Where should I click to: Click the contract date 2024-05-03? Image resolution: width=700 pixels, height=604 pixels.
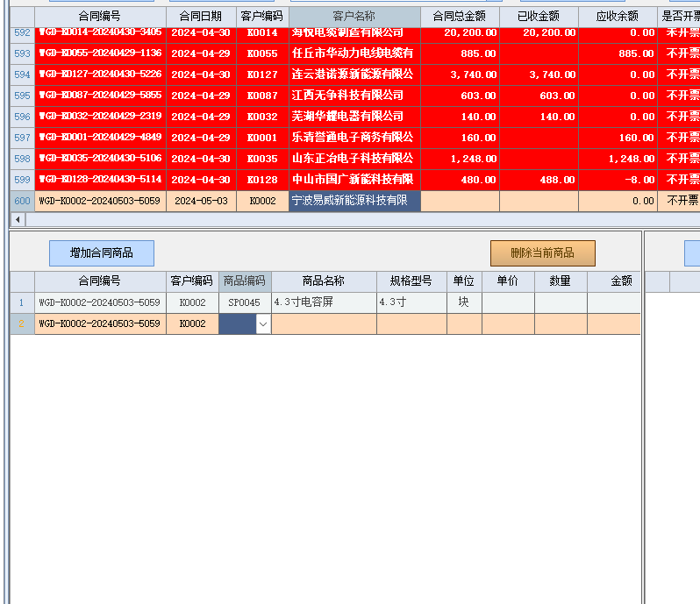pos(201,201)
